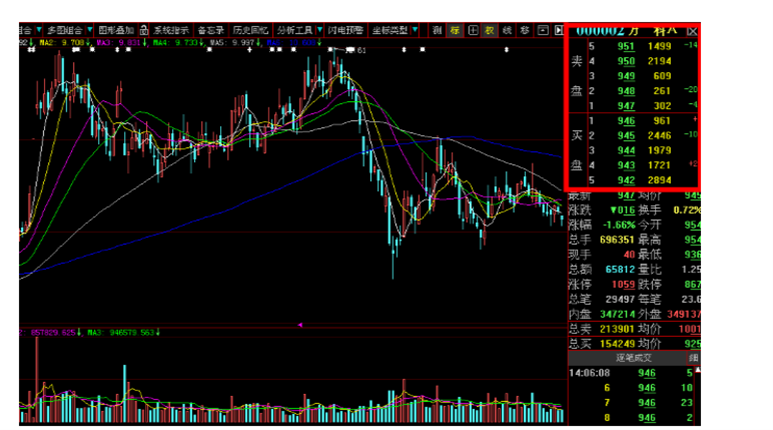Viewport: 773px width, 430px height.
Task: Click sell level 1 price 947
Action: click(626, 106)
